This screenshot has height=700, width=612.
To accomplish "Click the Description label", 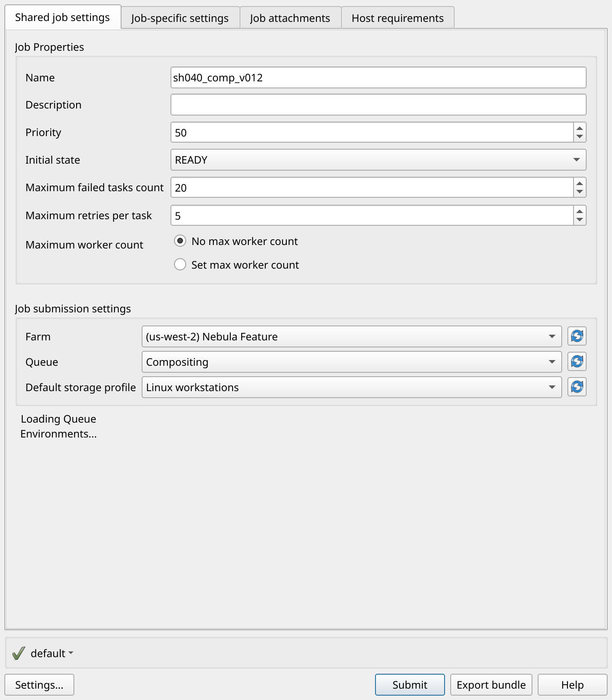I will click(x=53, y=105).
